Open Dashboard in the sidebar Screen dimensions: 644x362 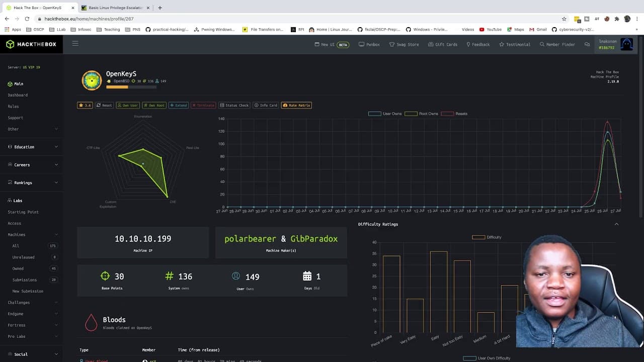pyautogui.click(x=18, y=95)
